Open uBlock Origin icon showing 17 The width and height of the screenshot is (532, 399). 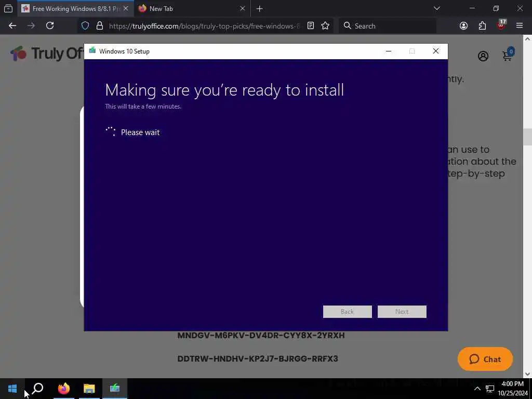501,25
